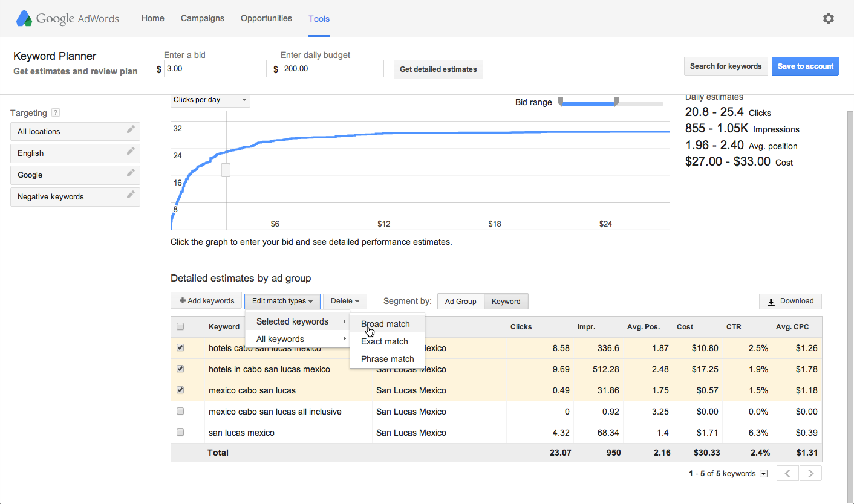Toggle the select-all keywords header checkbox
Image resolution: width=854 pixels, height=504 pixels.
[180, 327]
